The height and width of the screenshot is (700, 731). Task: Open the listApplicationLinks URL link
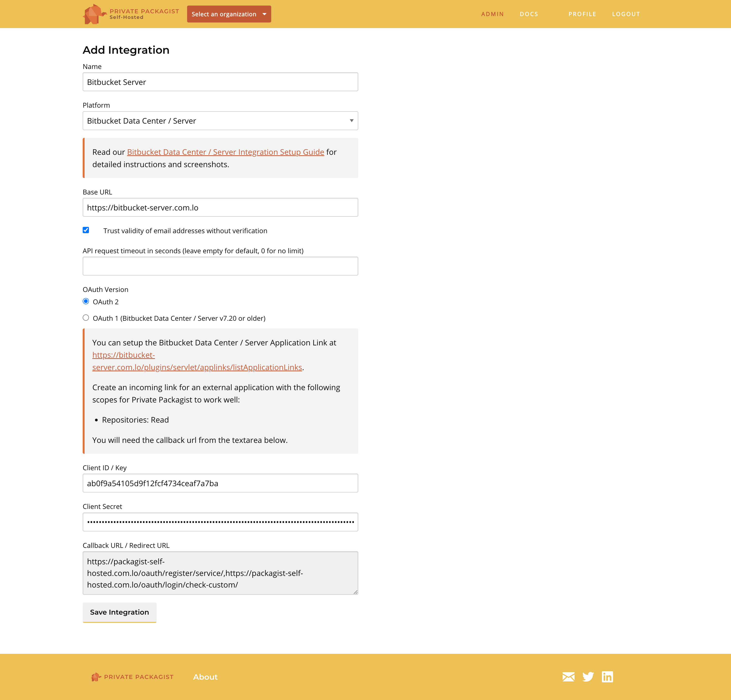pyautogui.click(x=197, y=361)
